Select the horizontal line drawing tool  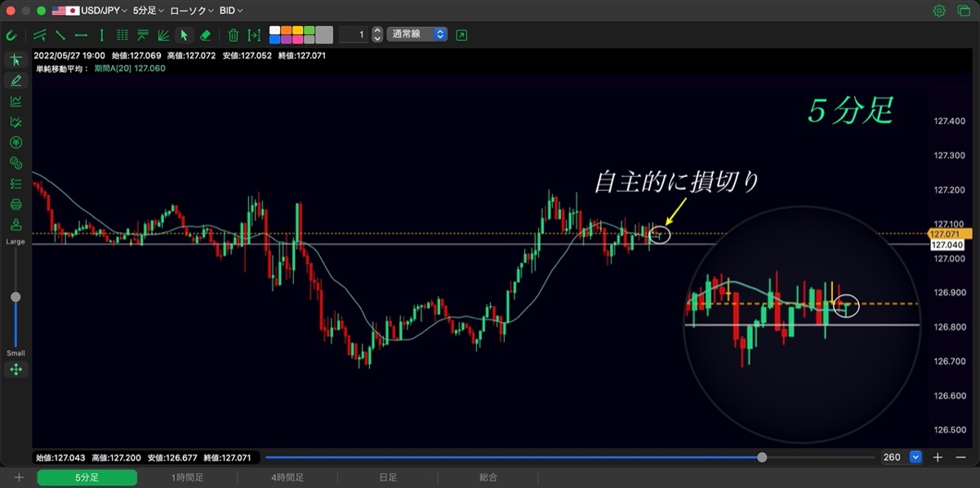point(81,35)
